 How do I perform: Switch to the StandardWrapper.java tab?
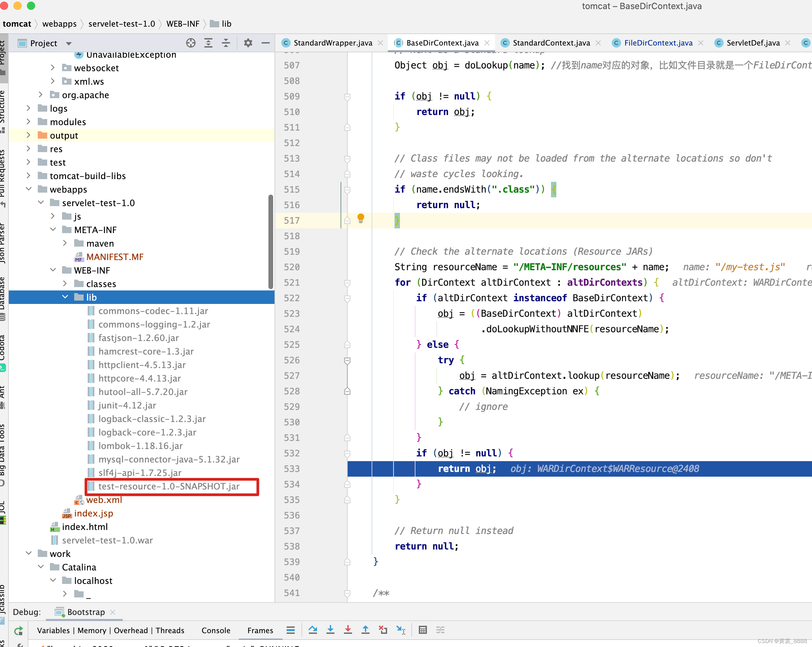click(332, 43)
